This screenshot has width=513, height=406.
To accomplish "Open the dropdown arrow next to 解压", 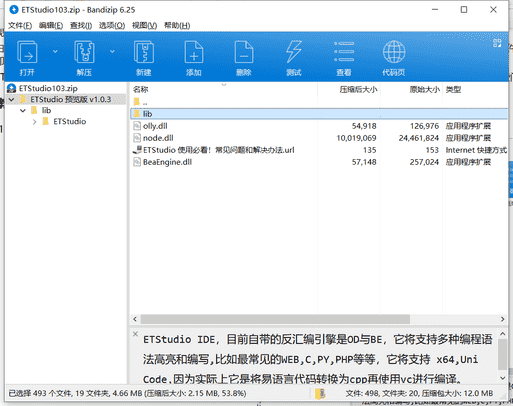I will pos(112,52).
